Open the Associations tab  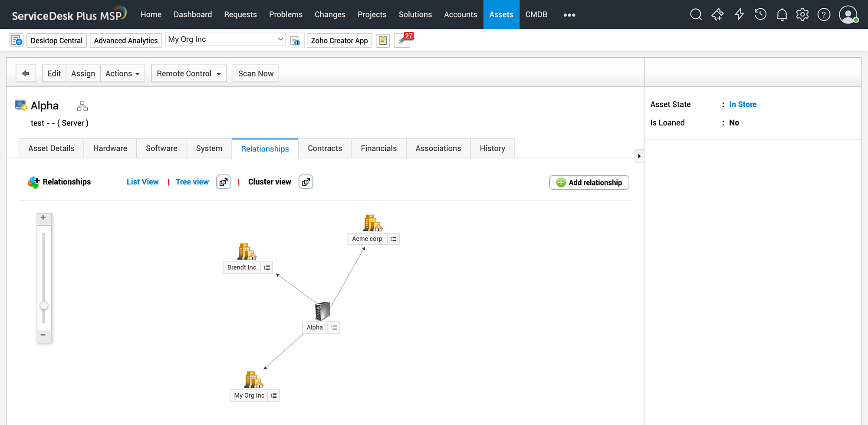438,148
